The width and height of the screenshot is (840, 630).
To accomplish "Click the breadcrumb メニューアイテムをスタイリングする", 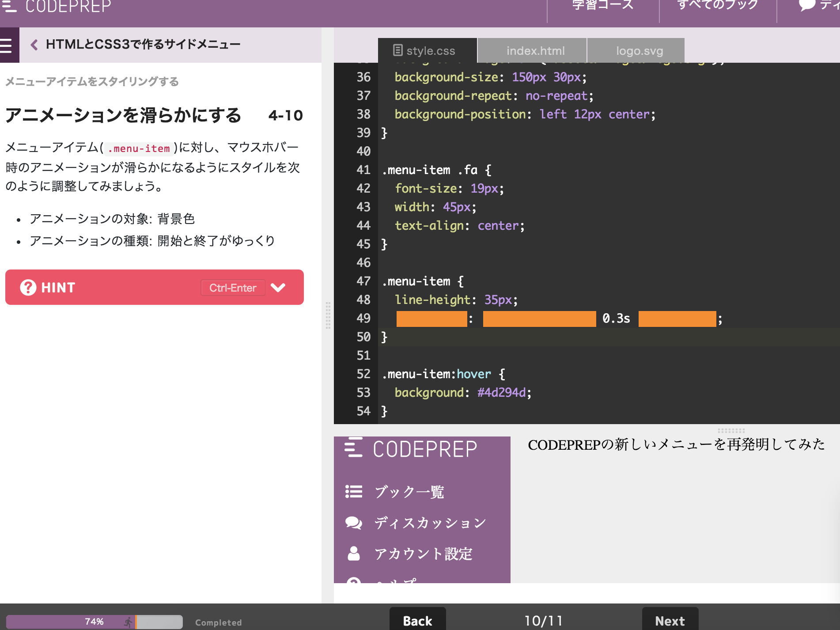I will click(92, 82).
